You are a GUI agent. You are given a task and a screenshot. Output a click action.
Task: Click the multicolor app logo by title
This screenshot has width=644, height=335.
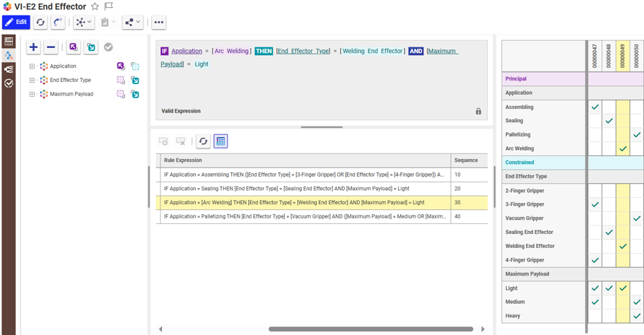pyautogui.click(x=7, y=6)
